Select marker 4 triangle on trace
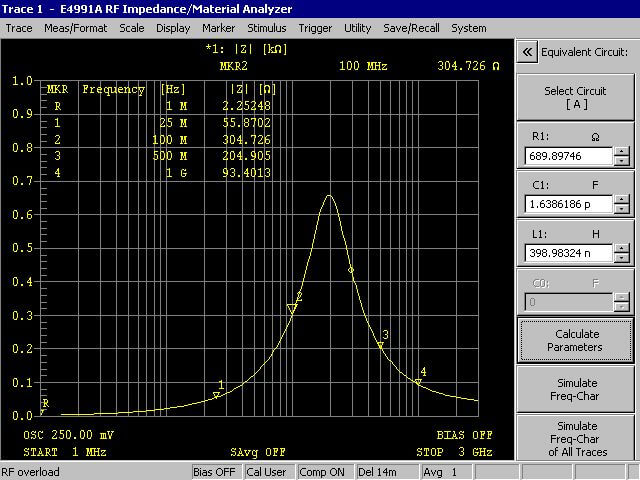The width and height of the screenshot is (640, 480). click(x=418, y=382)
